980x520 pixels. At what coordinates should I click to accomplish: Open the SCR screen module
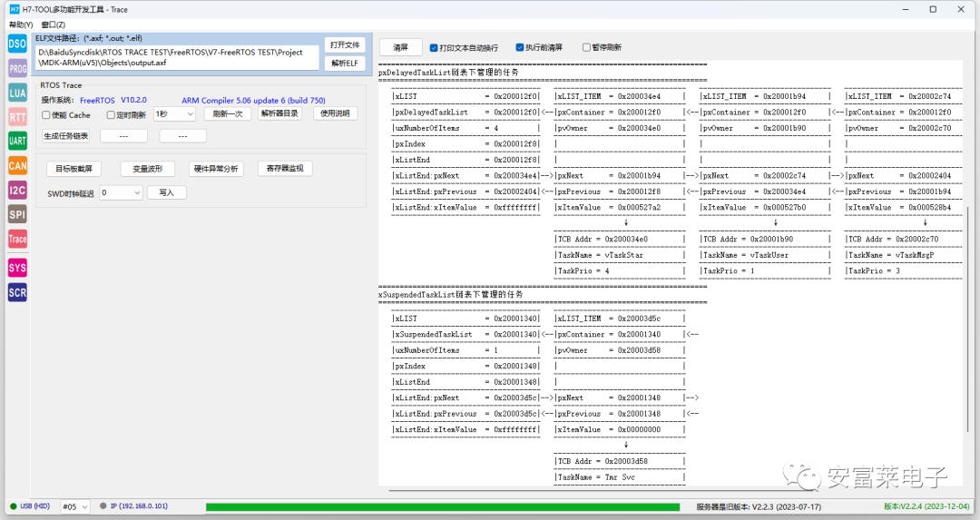pos(17,292)
